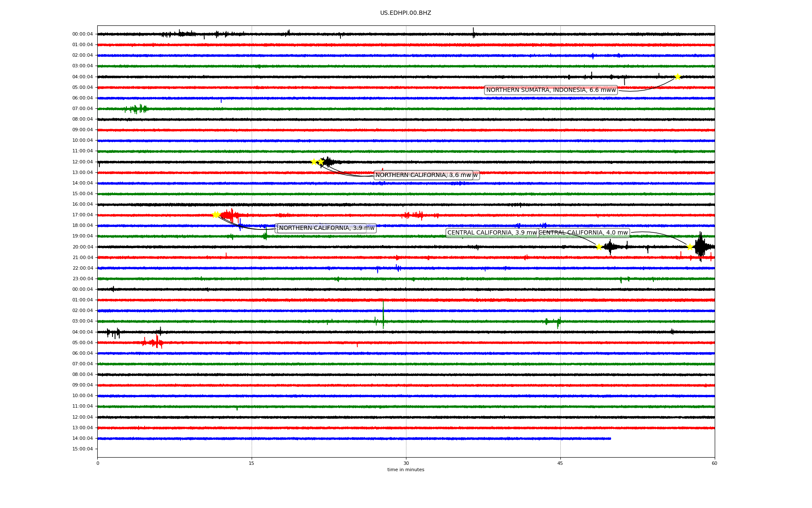Click the first 00:00:04 row label

coord(82,34)
